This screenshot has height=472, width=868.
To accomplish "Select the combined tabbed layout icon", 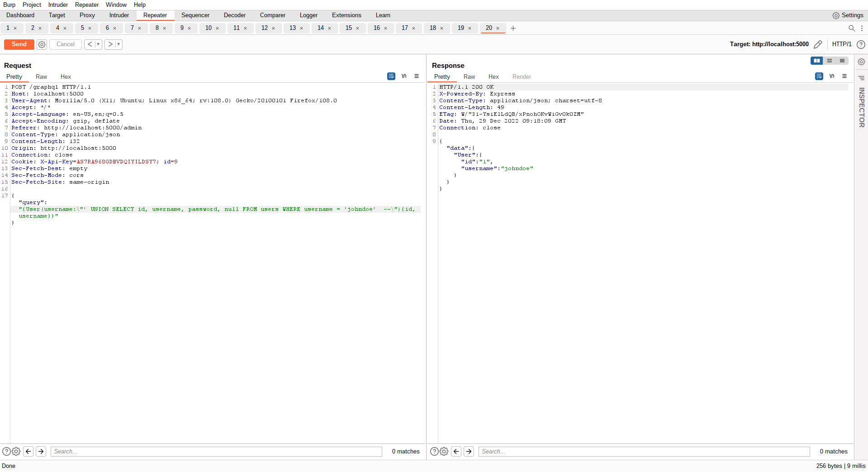I will [842, 61].
